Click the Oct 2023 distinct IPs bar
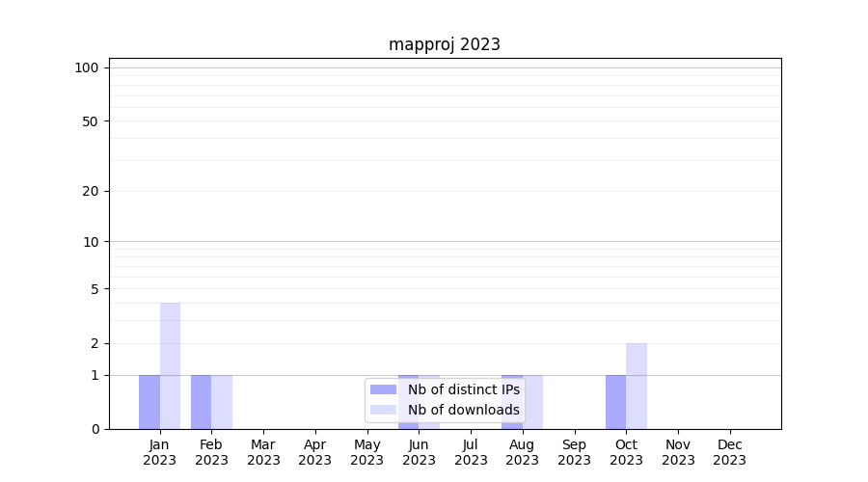 [x=615, y=402]
